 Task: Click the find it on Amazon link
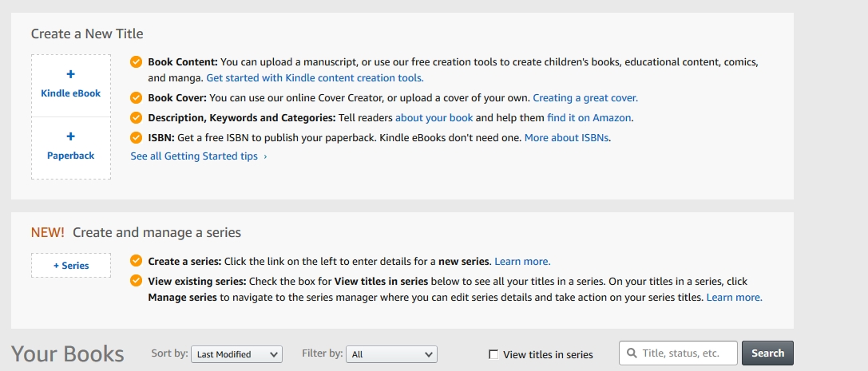coord(589,117)
